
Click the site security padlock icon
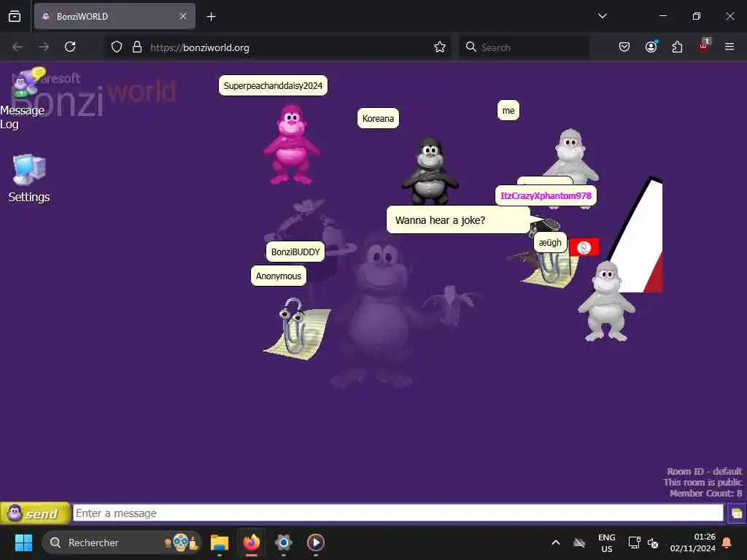pyautogui.click(x=137, y=47)
